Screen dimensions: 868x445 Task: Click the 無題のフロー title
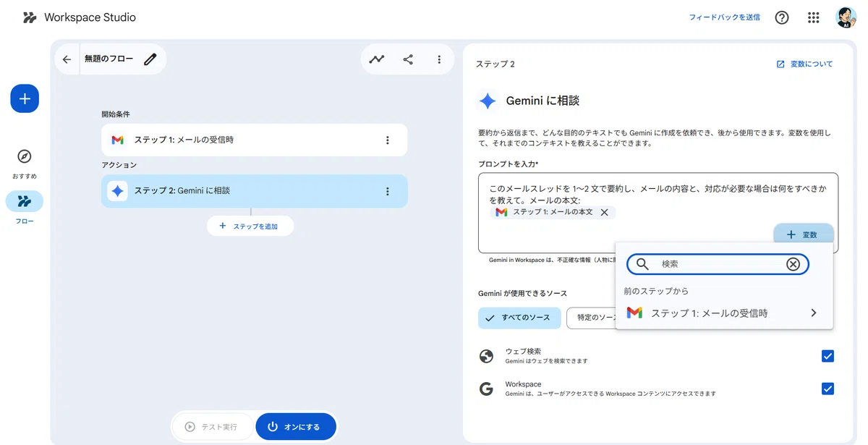pos(109,59)
